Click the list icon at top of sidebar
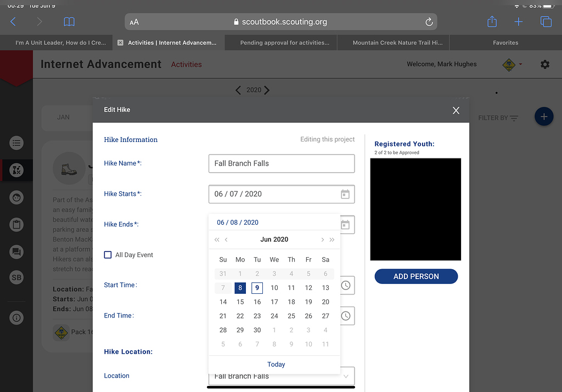The image size is (562, 392). pos(16,143)
